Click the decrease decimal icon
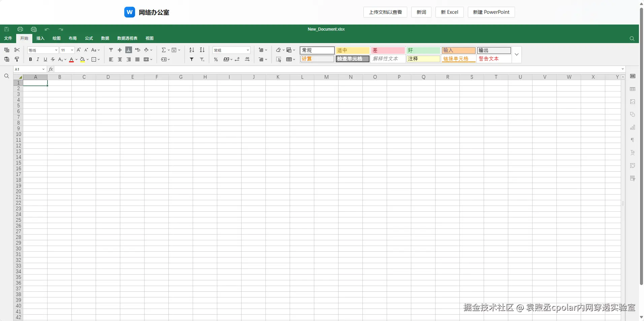The image size is (644, 321). [x=237, y=59]
